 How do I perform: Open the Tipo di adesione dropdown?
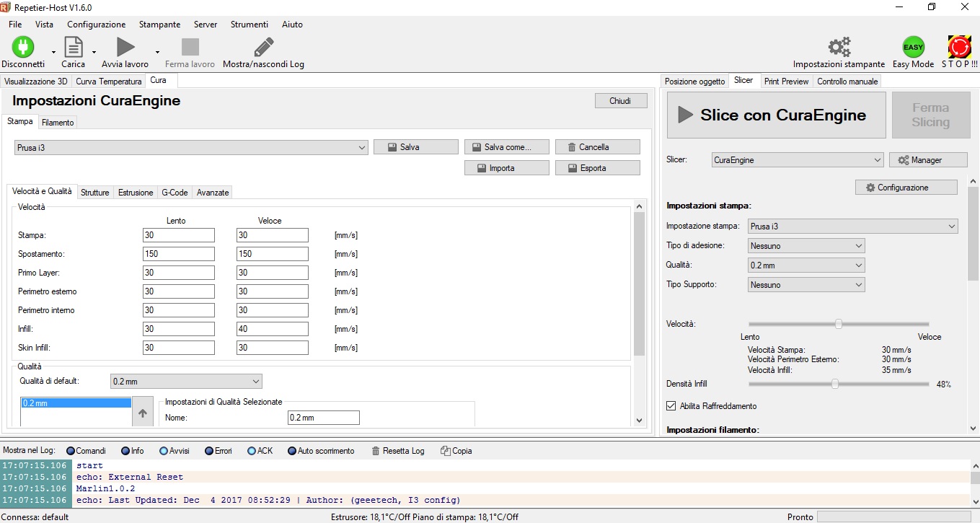tap(805, 246)
